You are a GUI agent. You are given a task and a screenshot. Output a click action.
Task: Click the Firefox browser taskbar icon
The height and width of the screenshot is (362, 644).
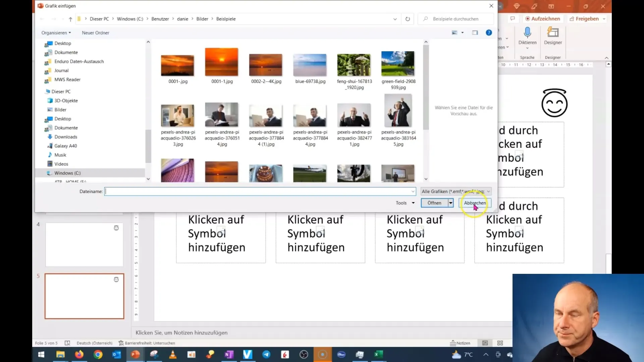pyautogui.click(x=79, y=354)
